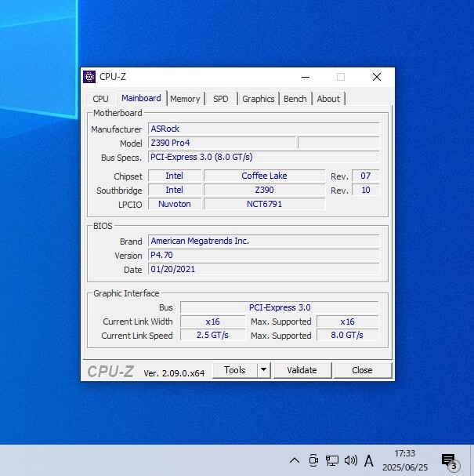Click the 'Current Link Speed' label
Viewport: 474px width, 476px height.
click(137, 336)
